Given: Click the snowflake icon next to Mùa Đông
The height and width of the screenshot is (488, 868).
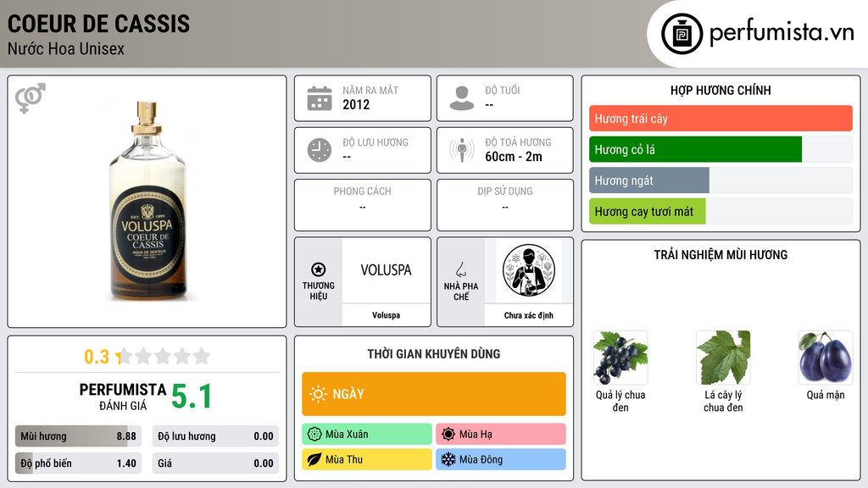Looking at the screenshot, I should 448,460.
